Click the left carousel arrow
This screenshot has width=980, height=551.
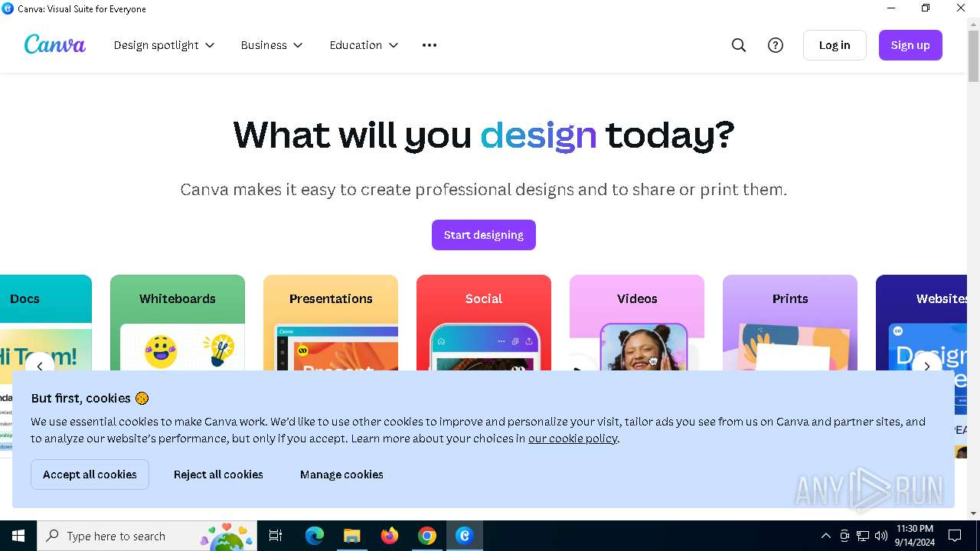coord(40,367)
